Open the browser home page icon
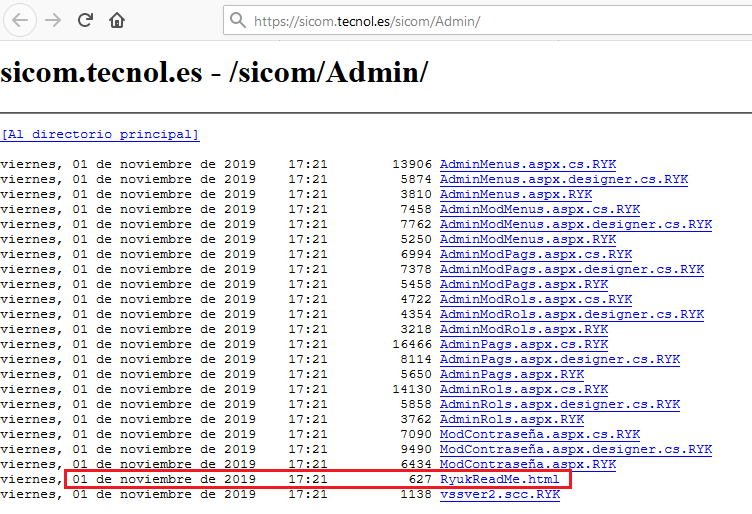 (x=117, y=20)
